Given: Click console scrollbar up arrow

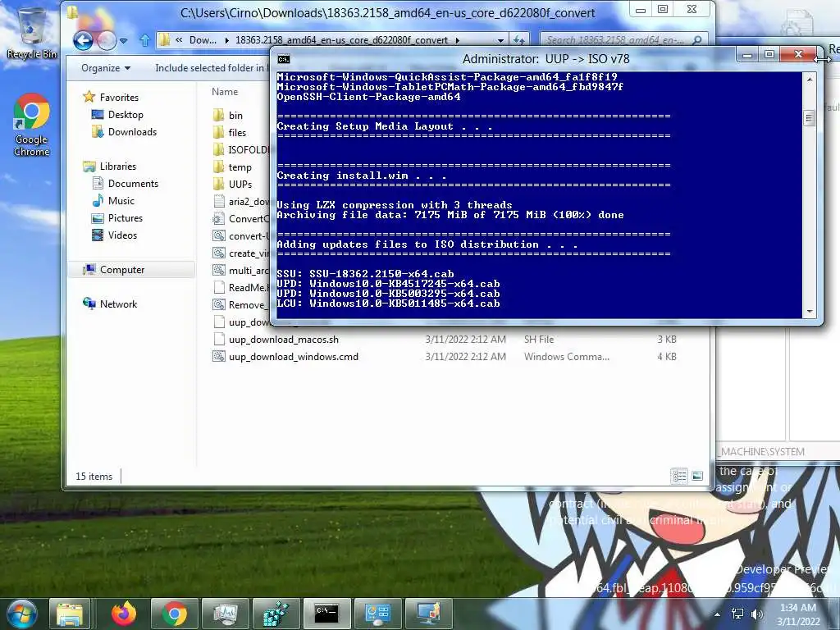Looking at the screenshot, I should pyautogui.click(x=810, y=80).
